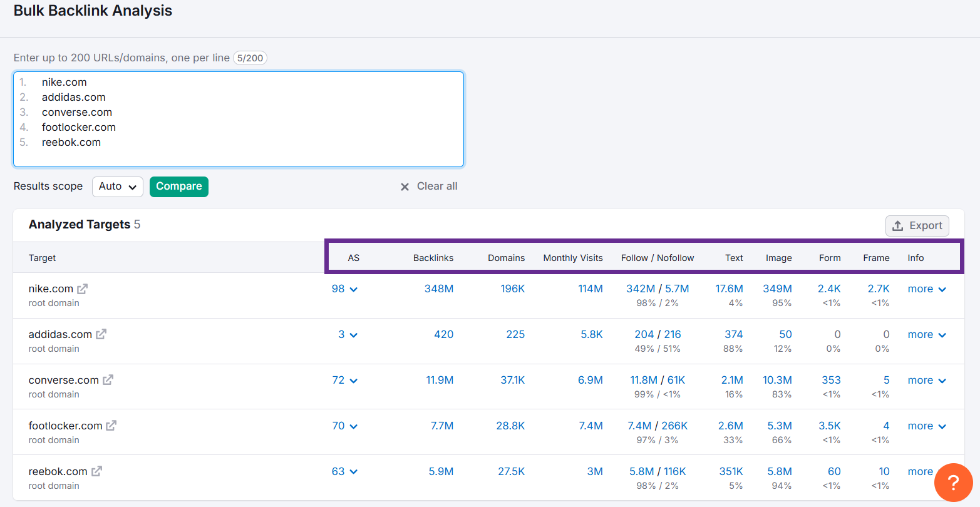
Task: Expand more info for converse.com
Action: 927,380
